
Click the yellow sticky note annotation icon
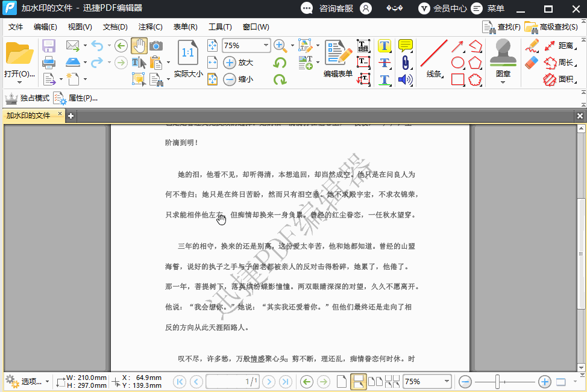point(405,44)
